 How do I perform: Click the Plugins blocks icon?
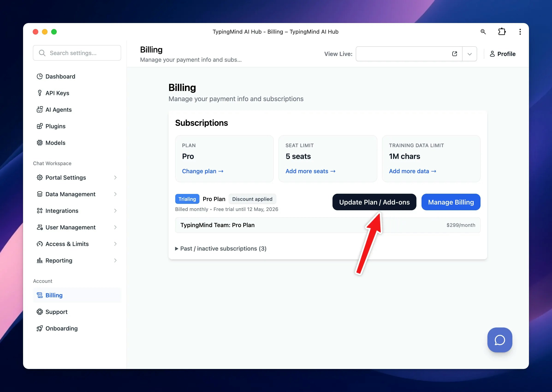click(40, 126)
